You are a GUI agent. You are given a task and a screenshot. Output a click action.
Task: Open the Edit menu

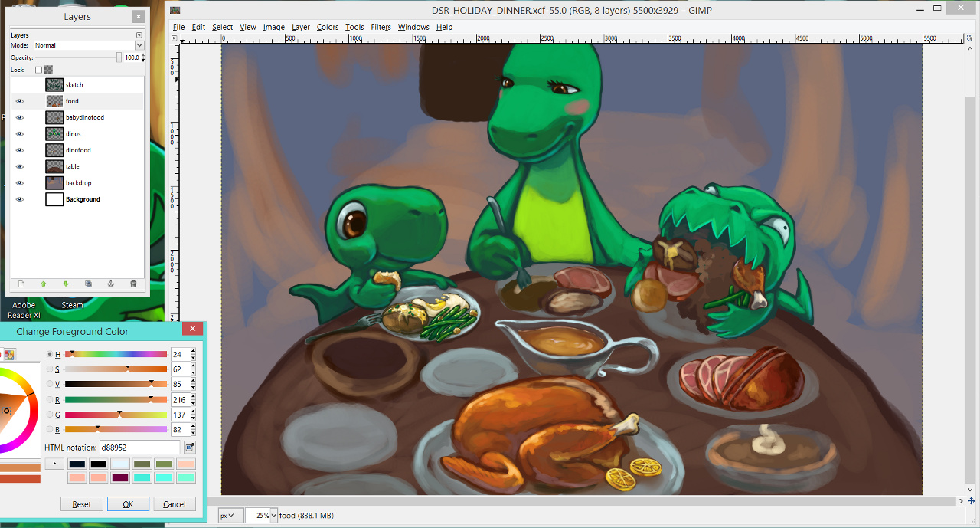[198, 27]
